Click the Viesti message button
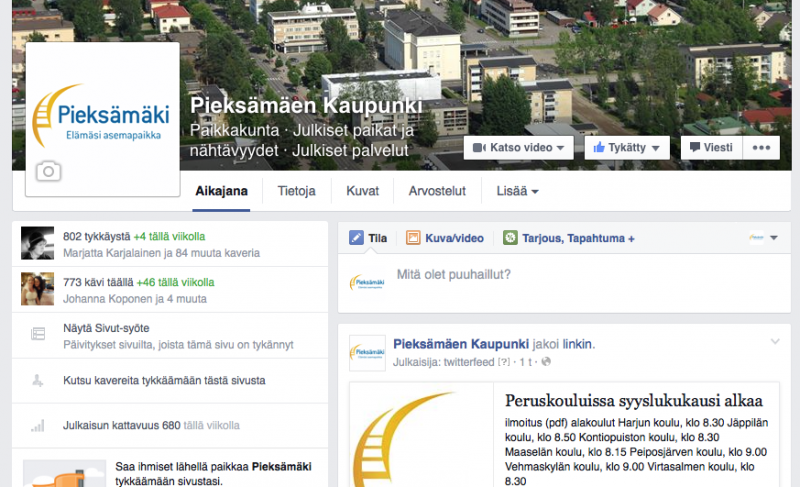Screen dimensions: 800x487 tap(711, 147)
